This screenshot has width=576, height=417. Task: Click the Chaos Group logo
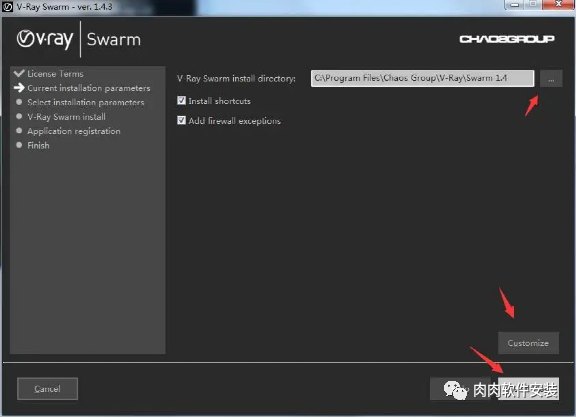pos(507,39)
